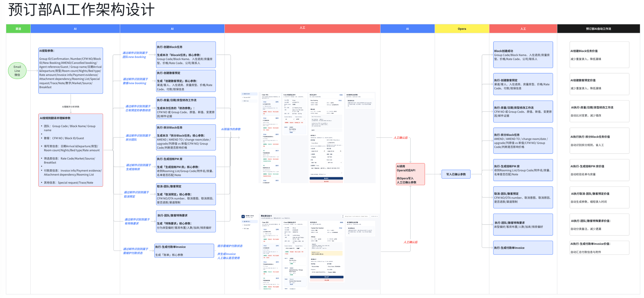The width and height of the screenshot is (644, 298).
Task: Select the 执行-创建Block任务 box
Action: point(186,55)
